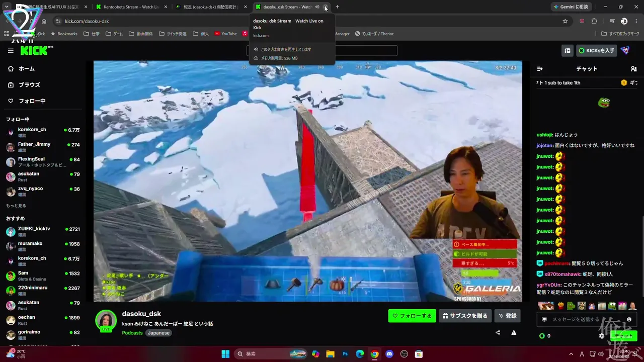Open chat user list icon
Viewport: 644px width, 362px height.
pyautogui.click(x=633, y=69)
